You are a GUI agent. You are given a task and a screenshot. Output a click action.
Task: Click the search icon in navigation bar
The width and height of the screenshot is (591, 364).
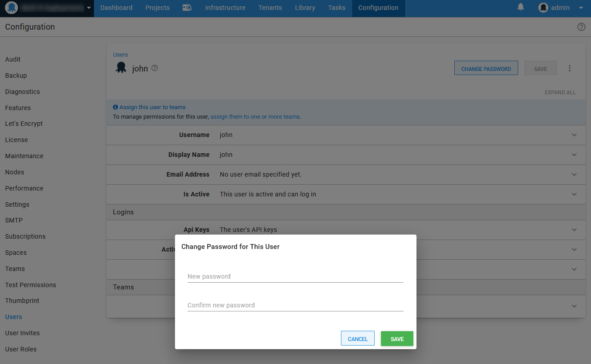188,8
